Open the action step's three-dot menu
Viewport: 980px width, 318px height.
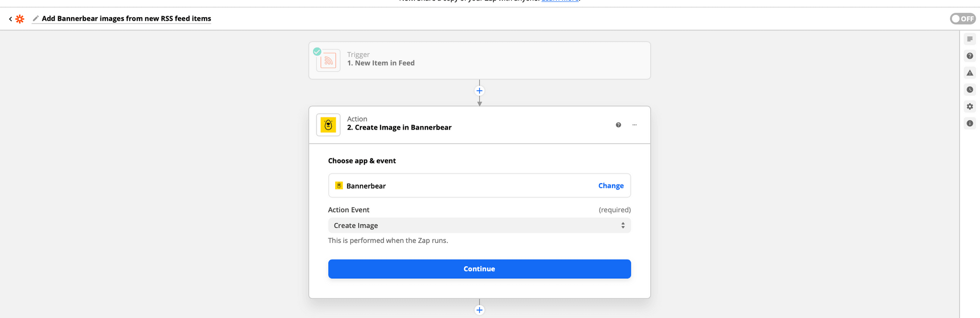(635, 125)
